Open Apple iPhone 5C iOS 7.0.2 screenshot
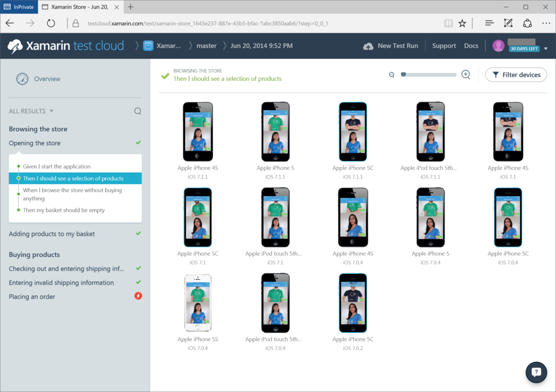Image resolution: width=556 pixels, height=392 pixels. pyautogui.click(x=353, y=303)
